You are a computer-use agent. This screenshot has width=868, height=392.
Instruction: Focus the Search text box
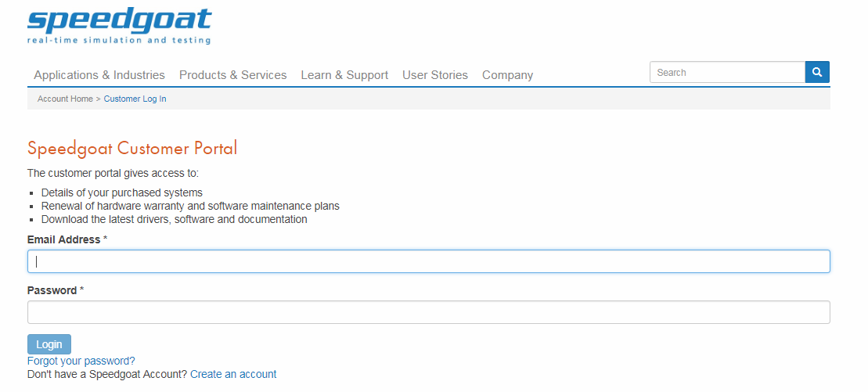click(727, 72)
